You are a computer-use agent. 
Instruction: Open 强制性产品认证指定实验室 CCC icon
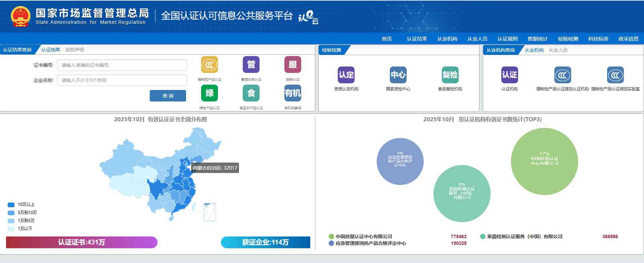(x=615, y=75)
